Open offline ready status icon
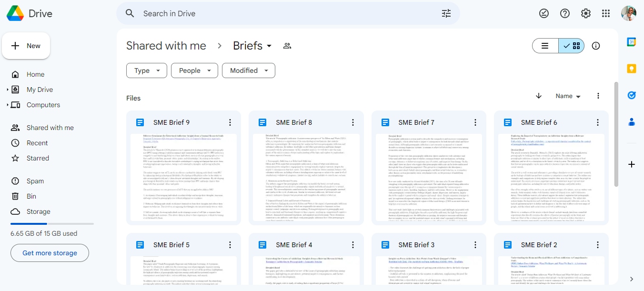 click(x=544, y=13)
